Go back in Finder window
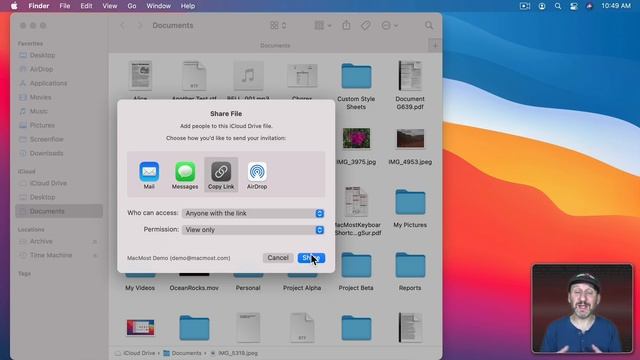Screen dimensions: 640x360 pyautogui.click(x=122, y=25)
